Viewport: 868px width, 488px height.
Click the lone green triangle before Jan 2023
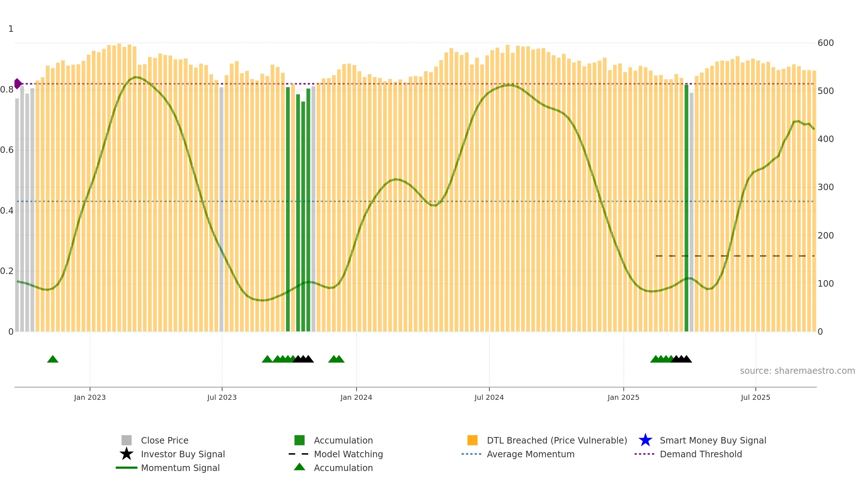[53, 359]
